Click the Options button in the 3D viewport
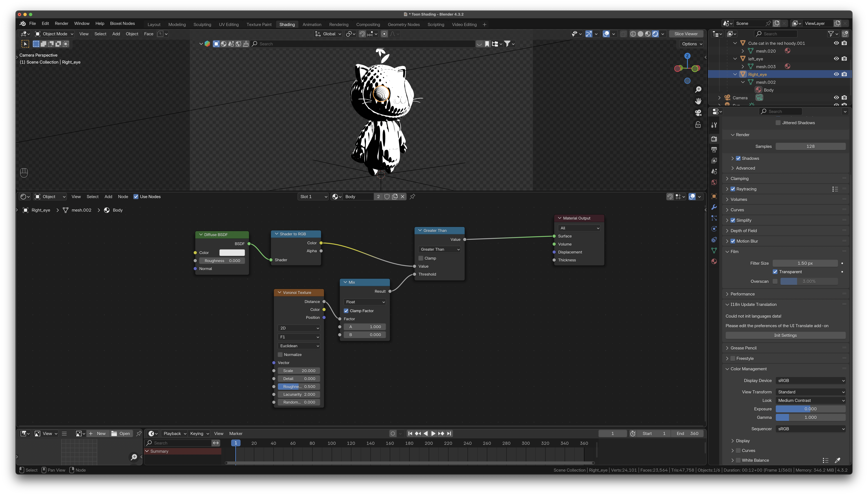The width and height of the screenshot is (868, 495). [692, 44]
